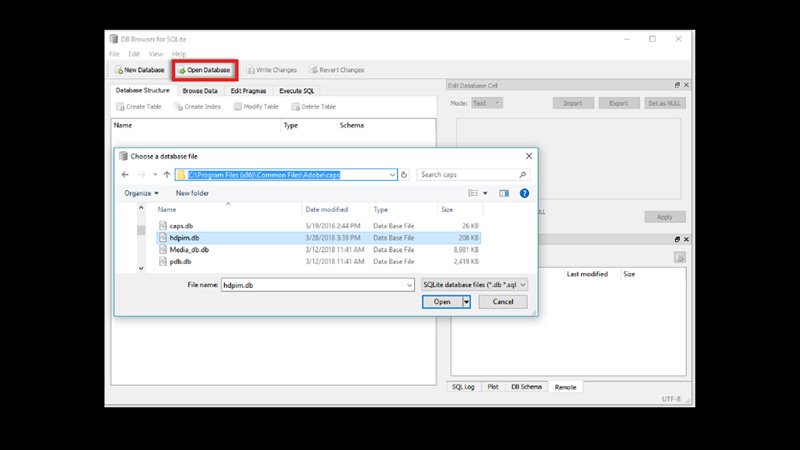The image size is (800, 450).
Task: Open the Organize dropdown menu
Action: (x=141, y=193)
